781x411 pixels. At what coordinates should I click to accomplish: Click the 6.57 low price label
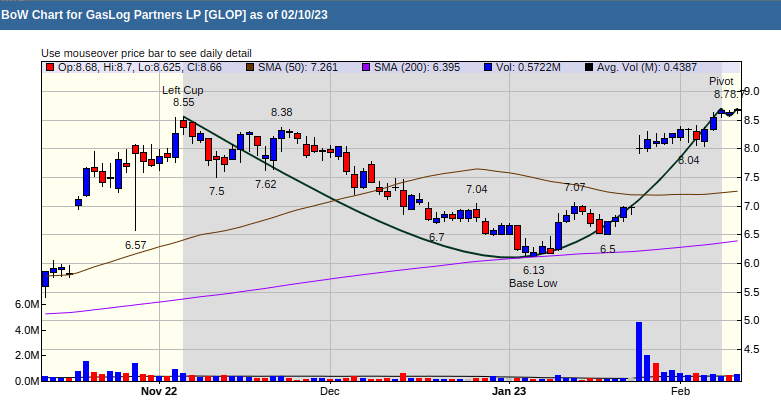(x=135, y=245)
